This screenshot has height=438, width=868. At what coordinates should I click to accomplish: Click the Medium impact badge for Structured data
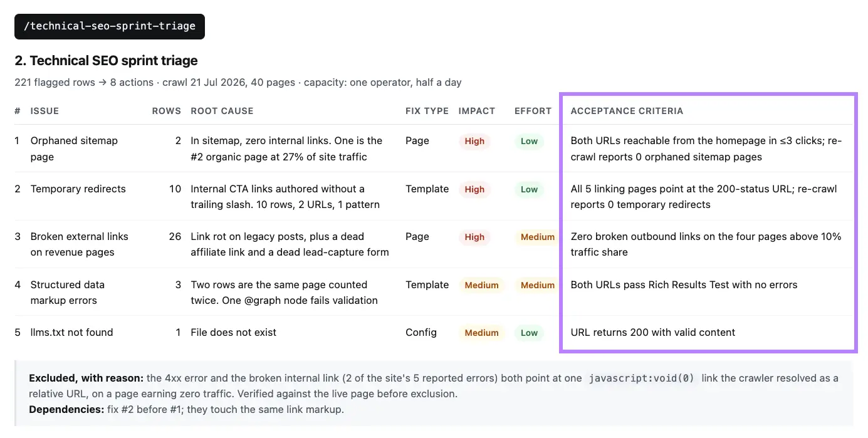(481, 285)
